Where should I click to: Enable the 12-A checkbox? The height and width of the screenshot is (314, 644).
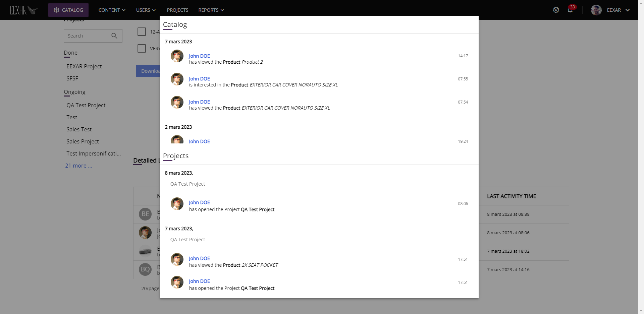pyautogui.click(x=141, y=32)
